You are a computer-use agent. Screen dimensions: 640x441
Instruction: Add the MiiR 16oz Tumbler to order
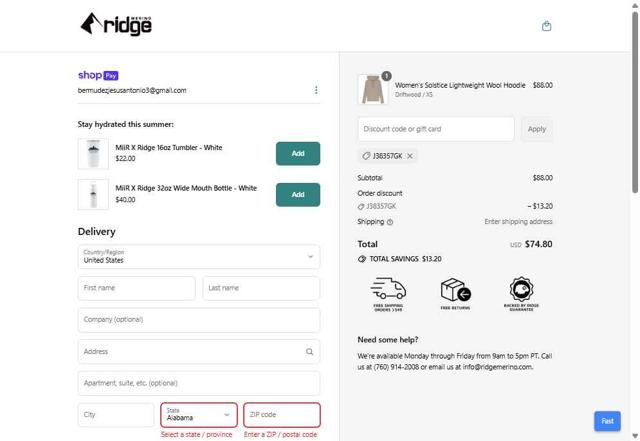[x=298, y=154]
